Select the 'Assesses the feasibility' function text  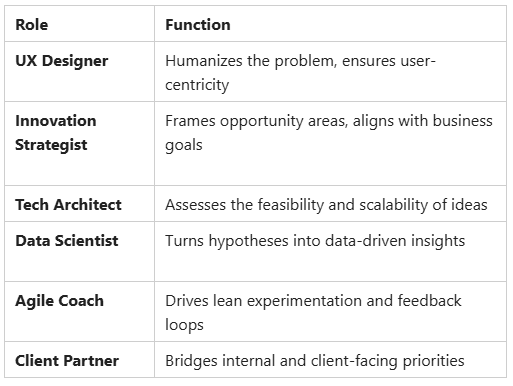click(x=326, y=205)
